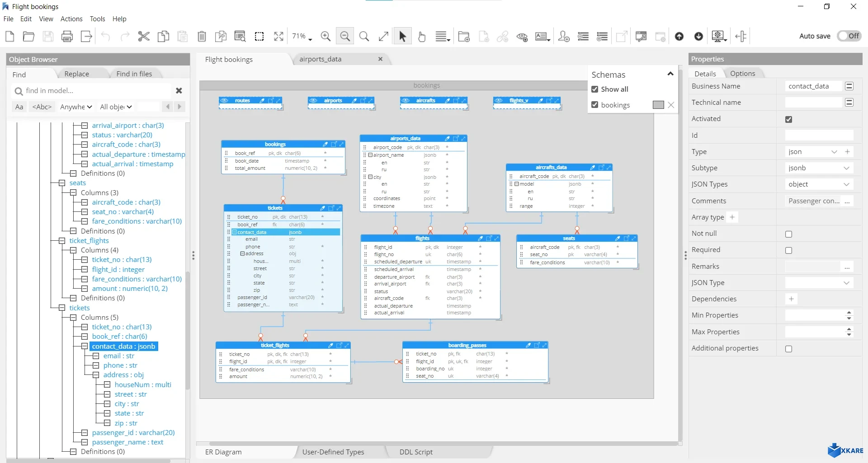Print the diagram with the printer icon
868x463 pixels.
coord(67,37)
